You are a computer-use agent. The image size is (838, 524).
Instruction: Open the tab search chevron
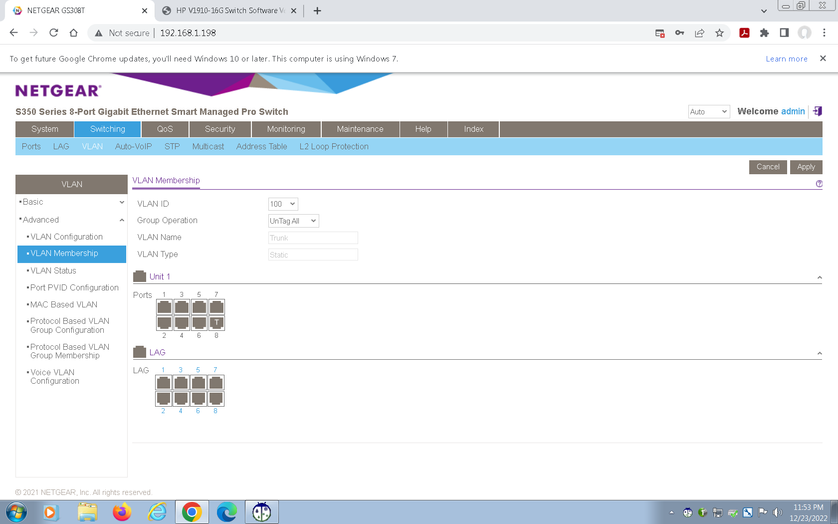764,11
